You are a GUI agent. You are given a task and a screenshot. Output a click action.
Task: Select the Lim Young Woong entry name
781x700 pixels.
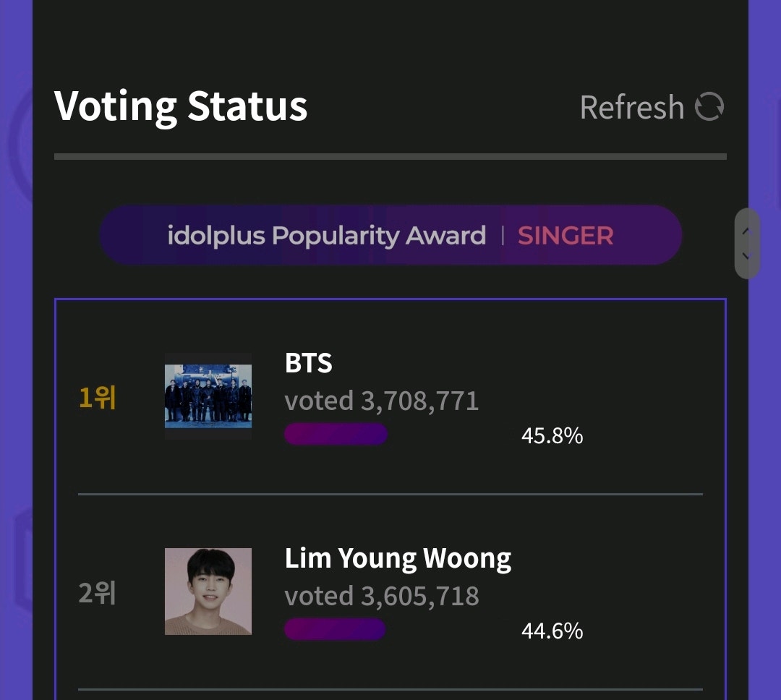point(398,558)
